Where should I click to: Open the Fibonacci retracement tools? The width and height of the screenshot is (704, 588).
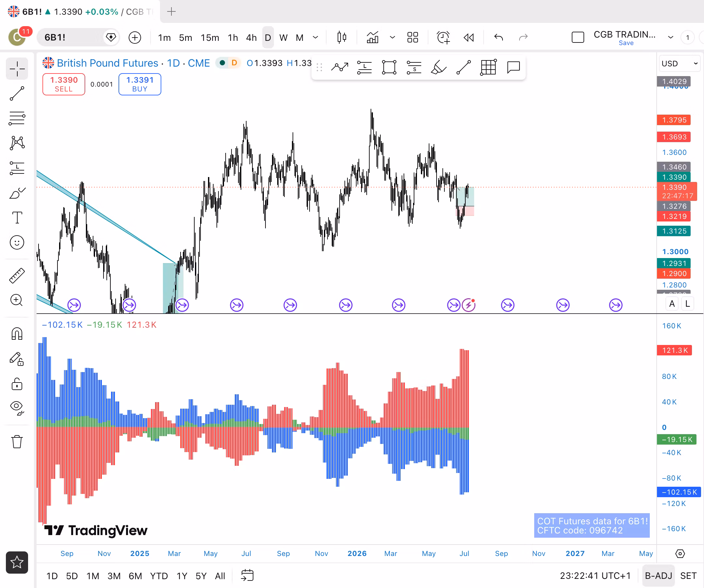(17, 118)
